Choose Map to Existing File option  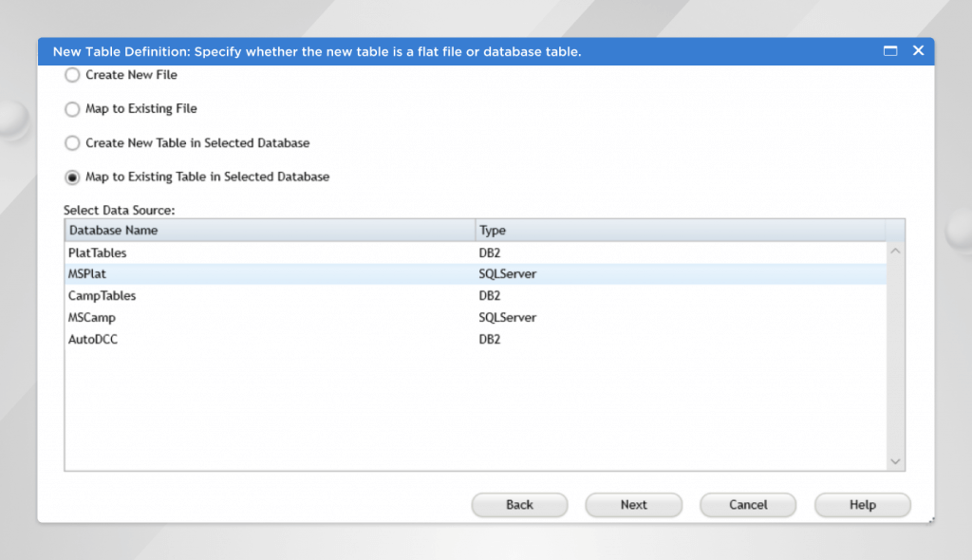click(72, 109)
